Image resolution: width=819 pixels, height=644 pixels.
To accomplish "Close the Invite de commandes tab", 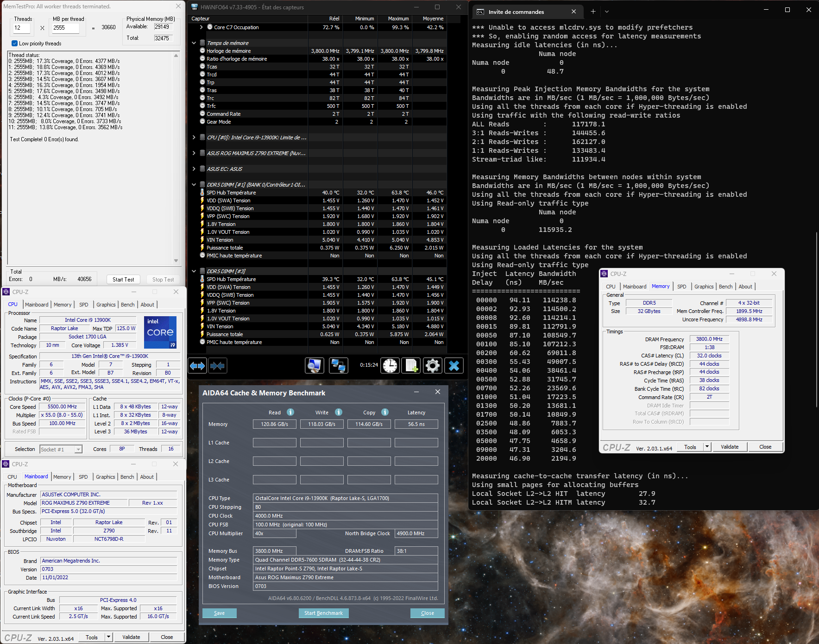I will point(574,12).
